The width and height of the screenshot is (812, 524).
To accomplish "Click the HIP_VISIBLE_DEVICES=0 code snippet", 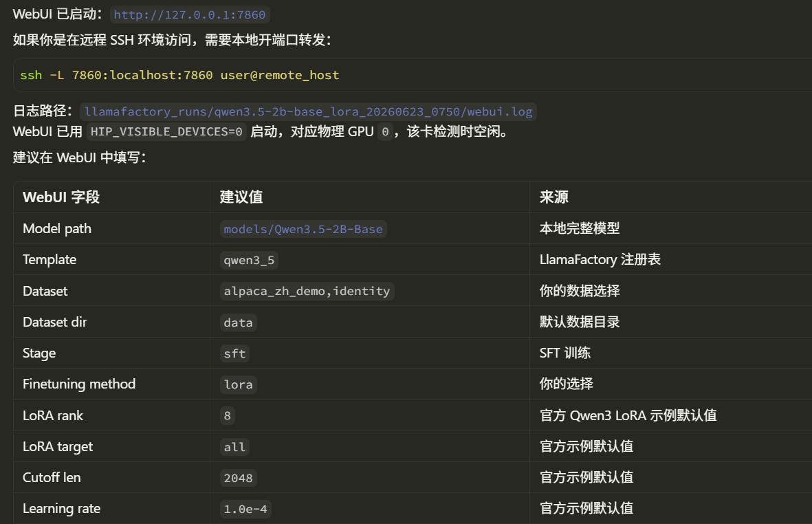I will click(166, 131).
